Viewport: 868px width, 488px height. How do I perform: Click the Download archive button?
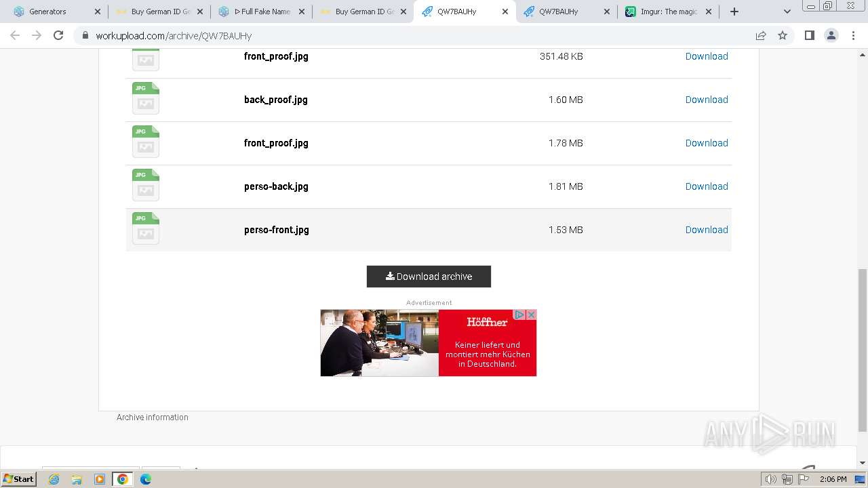click(429, 277)
